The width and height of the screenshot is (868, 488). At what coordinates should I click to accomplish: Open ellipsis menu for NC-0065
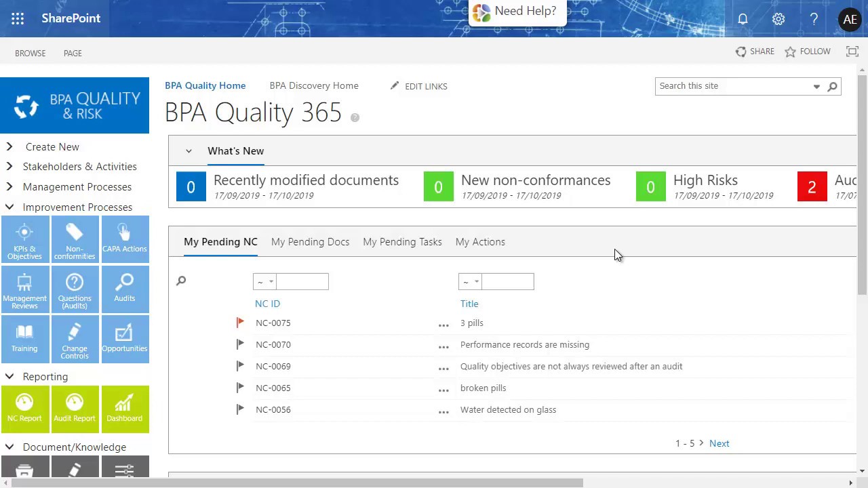point(443,390)
